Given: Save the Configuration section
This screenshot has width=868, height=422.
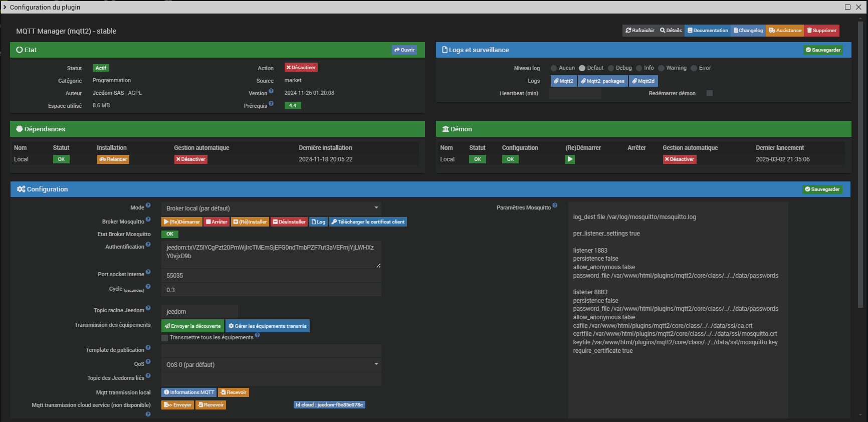Looking at the screenshot, I should tap(822, 189).
